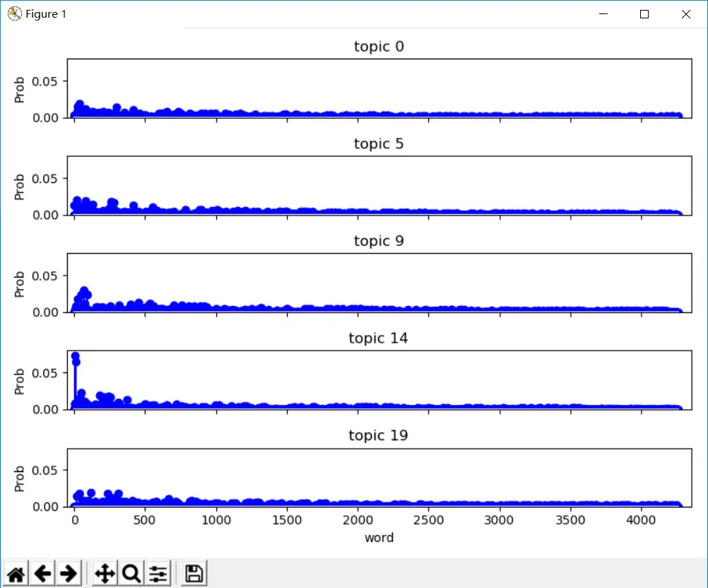Minimize the Figure 1 window
The width and height of the screenshot is (708, 588).
click(603, 14)
